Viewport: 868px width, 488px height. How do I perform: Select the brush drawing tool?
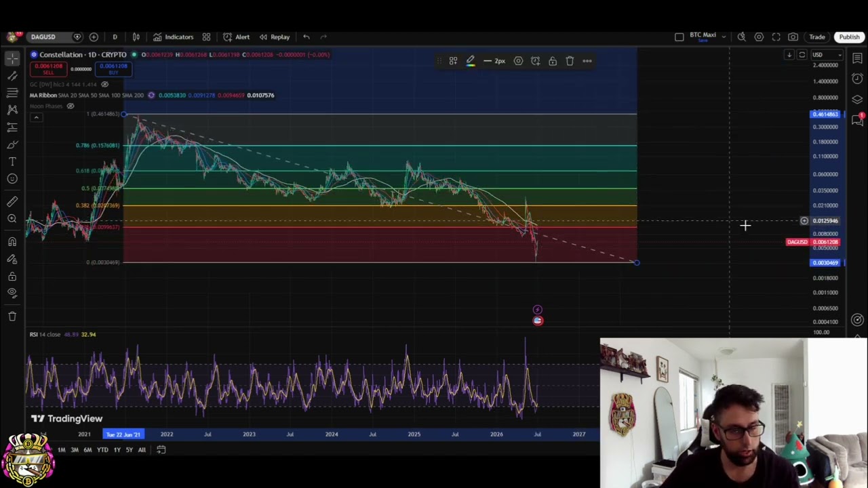click(x=12, y=144)
